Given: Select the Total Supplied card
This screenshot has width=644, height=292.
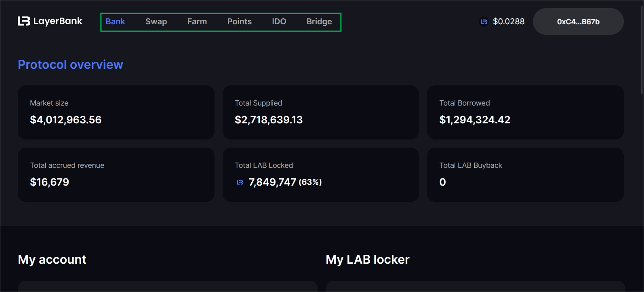Looking at the screenshot, I should coord(320,112).
